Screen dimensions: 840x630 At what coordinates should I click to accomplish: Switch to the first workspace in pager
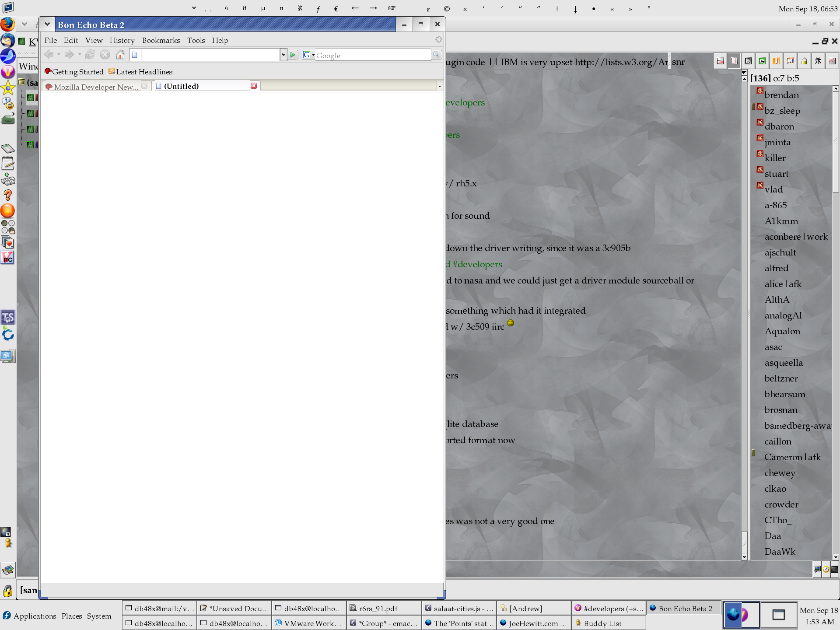741,615
